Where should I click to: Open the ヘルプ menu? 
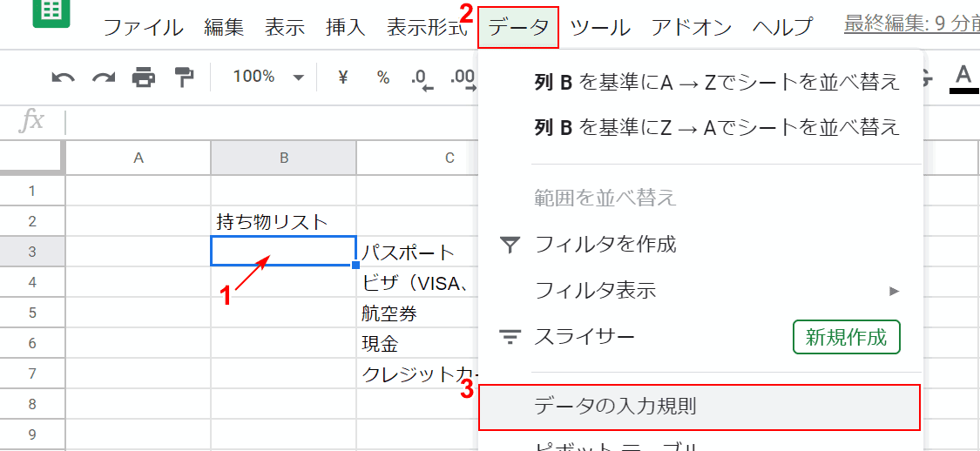pos(782,27)
